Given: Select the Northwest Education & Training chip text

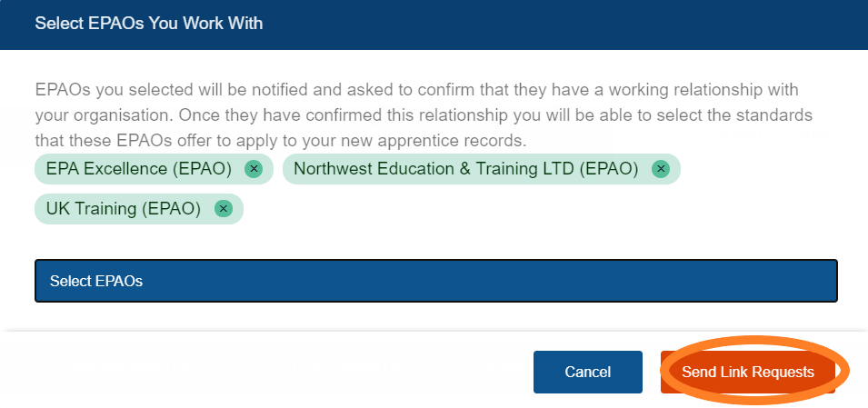Looking at the screenshot, I should pyautogui.click(x=465, y=169).
